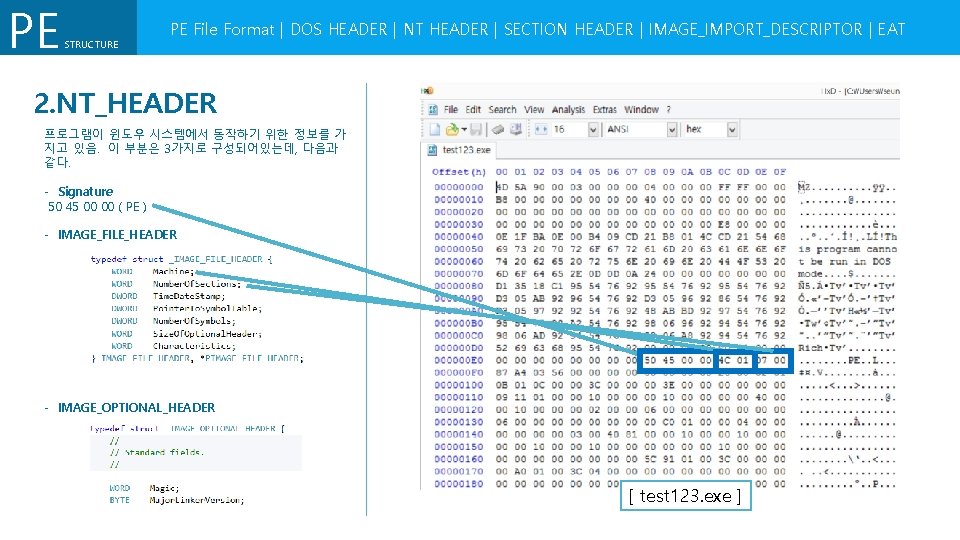The image size is (960, 540).
Task: Click 'EAT' in slide header
Action: tap(891, 29)
